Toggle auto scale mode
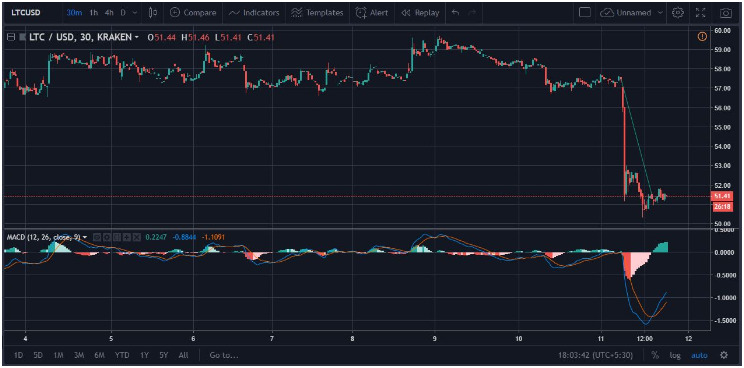The height and width of the screenshot is (368, 744). [699, 355]
